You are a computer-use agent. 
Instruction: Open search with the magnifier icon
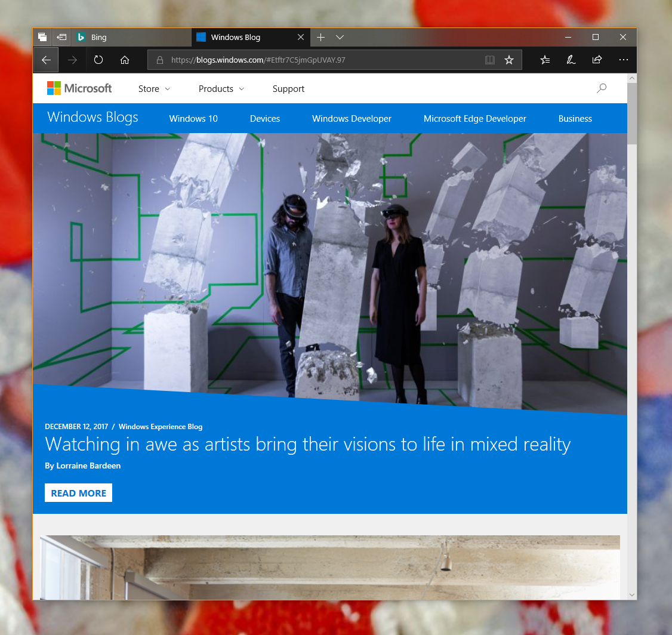tap(602, 88)
